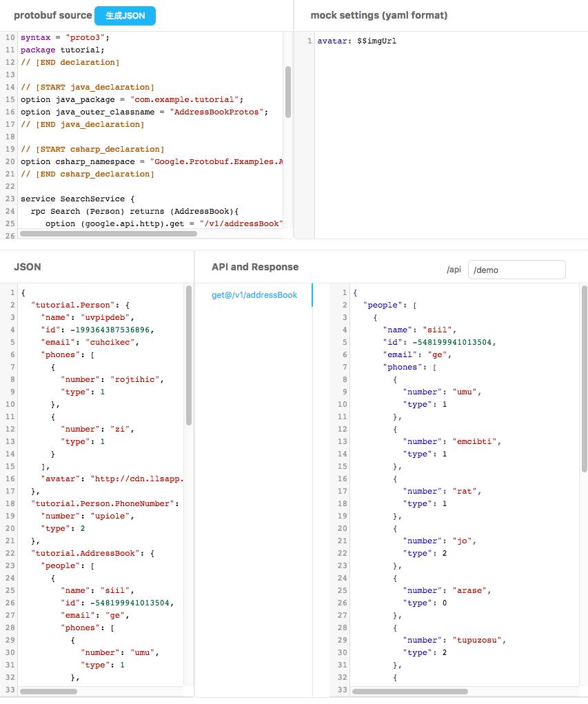
Task: Click the 'package tutorial;' line
Action: [63, 50]
